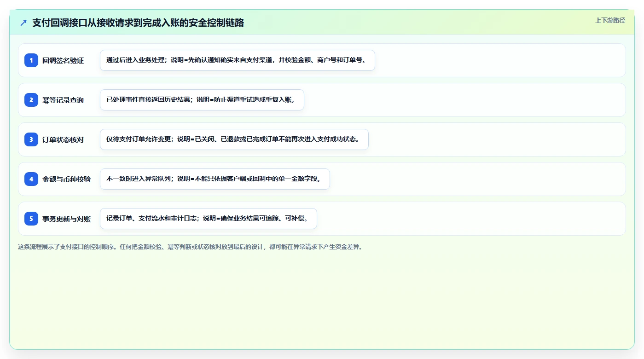
Task: Click the arrow icon beside the title
Action: pos(23,23)
